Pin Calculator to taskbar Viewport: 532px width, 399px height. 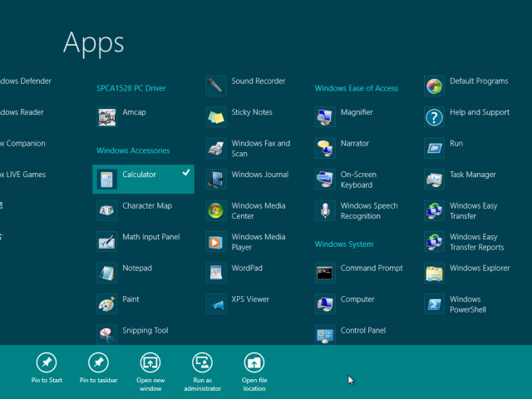(98, 368)
